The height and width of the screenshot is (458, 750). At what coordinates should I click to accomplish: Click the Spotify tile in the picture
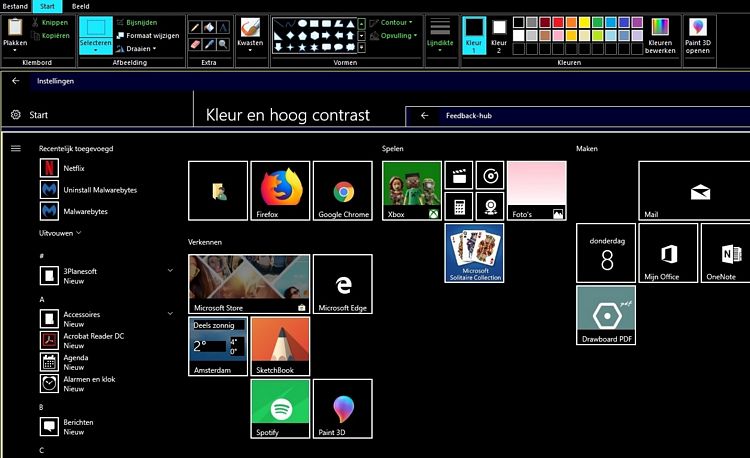coord(280,409)
